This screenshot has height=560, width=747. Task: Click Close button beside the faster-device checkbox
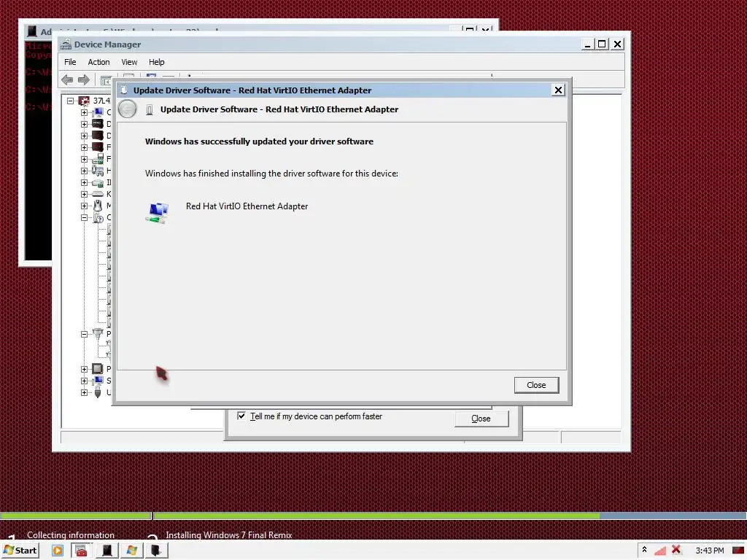[481, 419]
